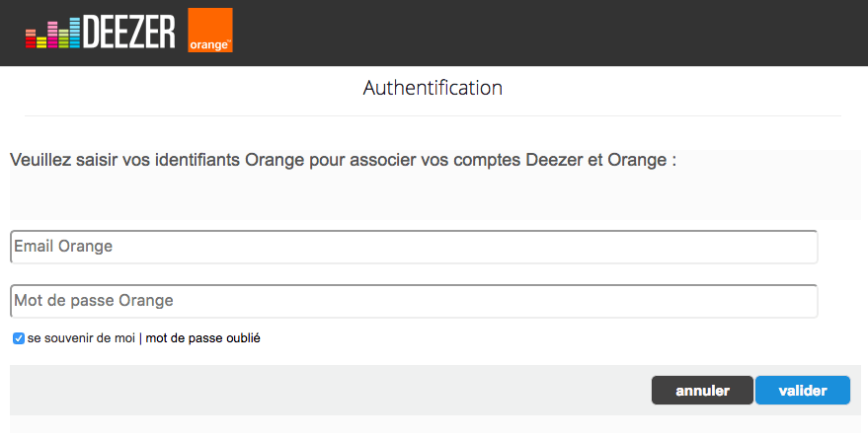
Task: Click the Authentification page heading
Action: [433, 88]
